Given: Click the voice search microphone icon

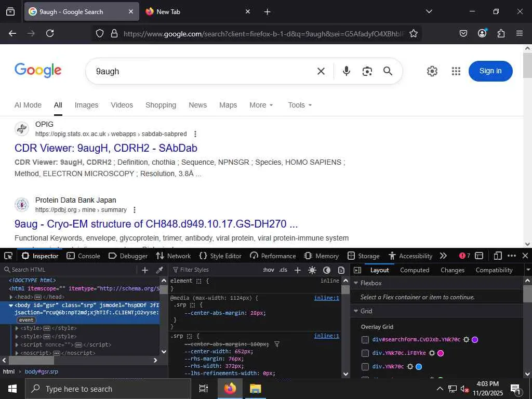Looking at the screenshot, I should pos(347,71).
